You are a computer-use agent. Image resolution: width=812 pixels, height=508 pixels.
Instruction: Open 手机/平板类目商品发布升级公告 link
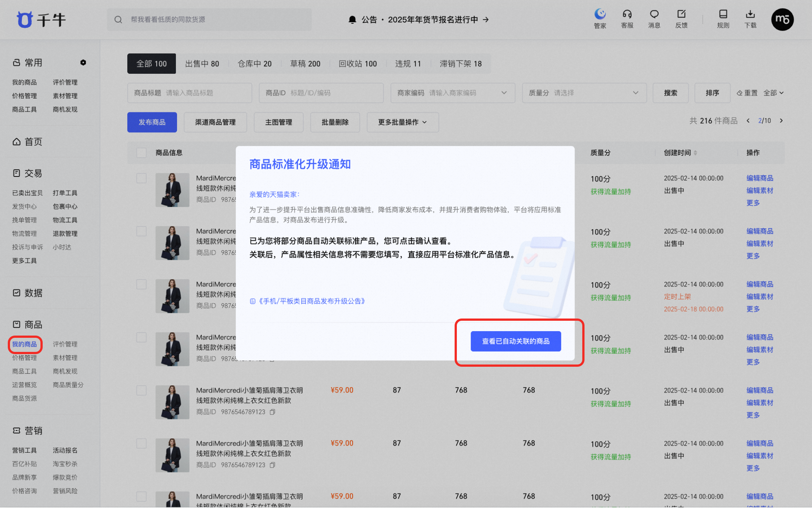pos(308,301)
